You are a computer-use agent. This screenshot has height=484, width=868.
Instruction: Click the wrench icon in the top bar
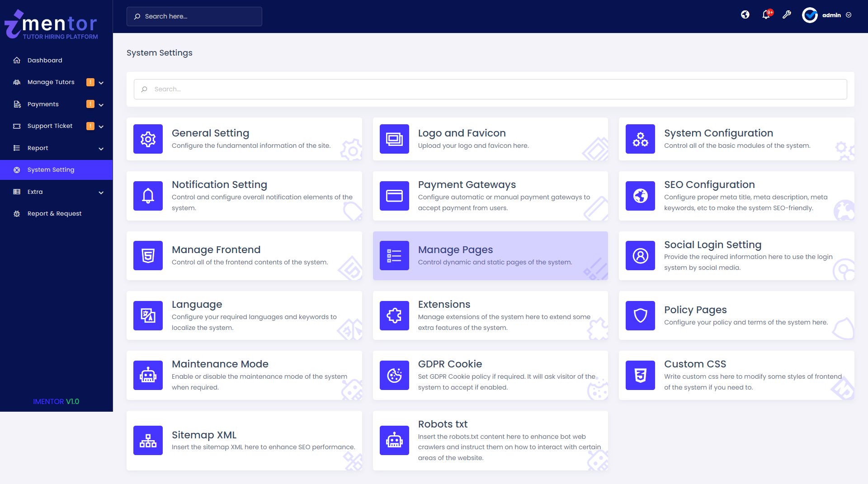coord(787,14)
